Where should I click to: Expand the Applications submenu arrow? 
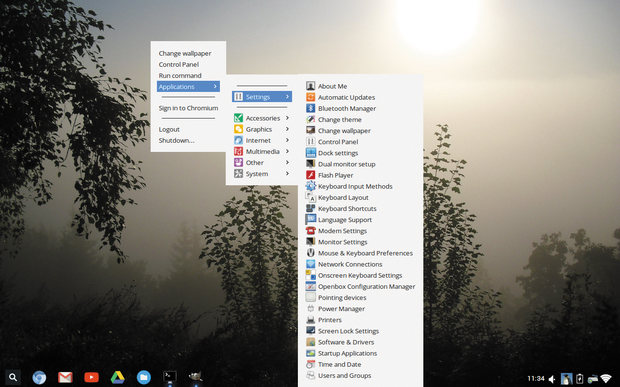[215, 86]
